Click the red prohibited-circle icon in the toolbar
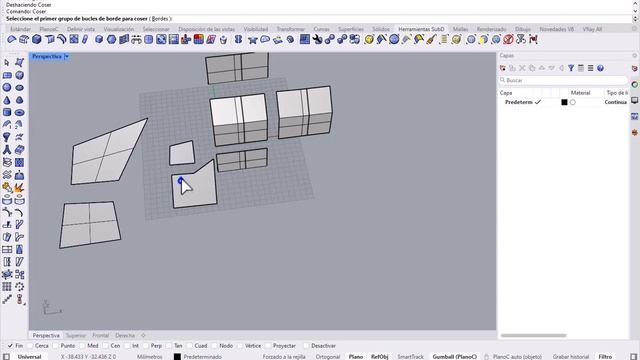Screen dimensions: 640x360 (508, 39)
